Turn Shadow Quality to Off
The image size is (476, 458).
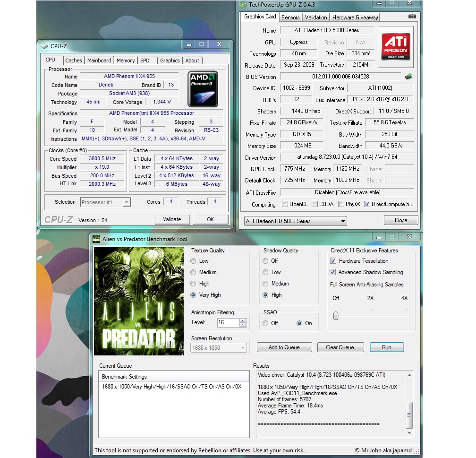265,261
